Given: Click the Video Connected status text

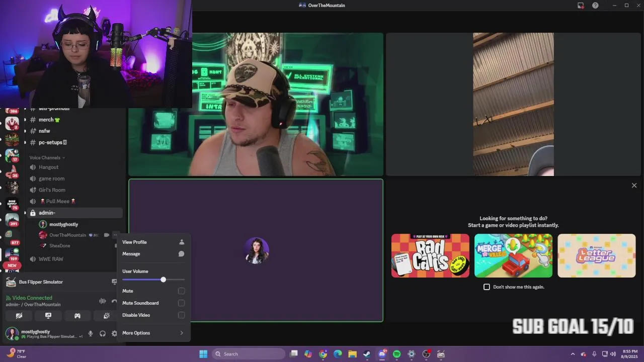Looking at the screenshot, I should tap(32, 298).
